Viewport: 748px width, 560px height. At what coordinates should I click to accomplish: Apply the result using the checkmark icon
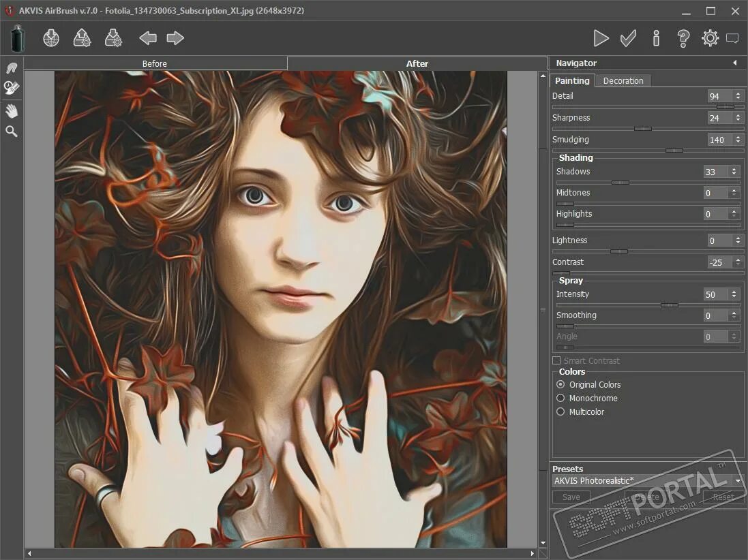click(628, 38)
